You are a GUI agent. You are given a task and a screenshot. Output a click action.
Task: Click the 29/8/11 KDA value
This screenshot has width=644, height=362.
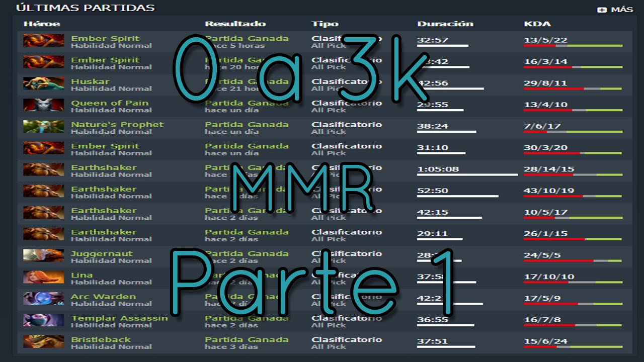[x=545, y=83]
